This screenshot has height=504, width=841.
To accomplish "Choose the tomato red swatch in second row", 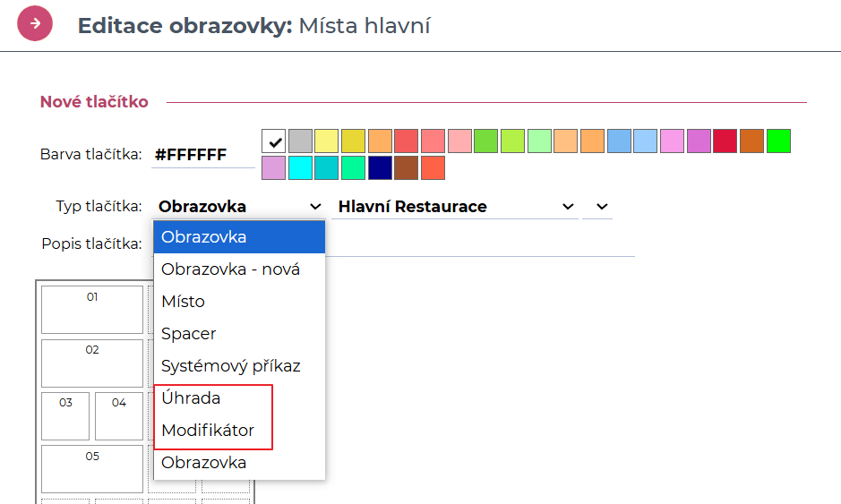I will pyautogui.click(x=433, y=167).
